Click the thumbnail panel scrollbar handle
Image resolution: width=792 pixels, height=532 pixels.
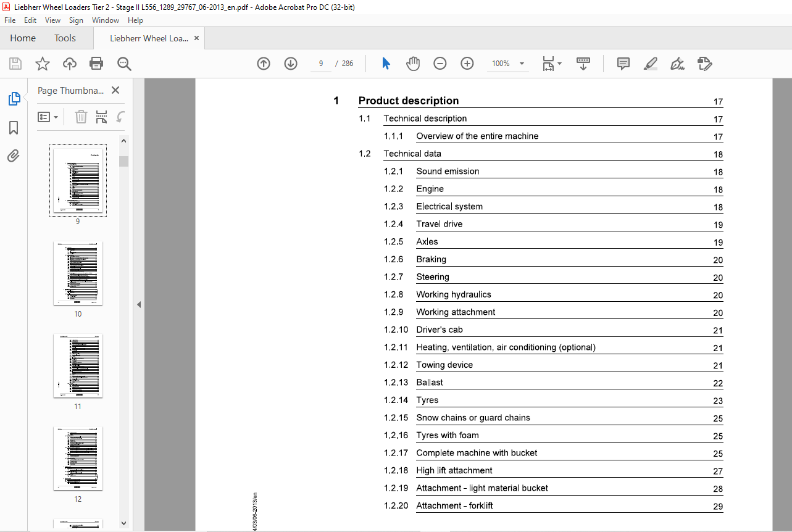point(124,161)
